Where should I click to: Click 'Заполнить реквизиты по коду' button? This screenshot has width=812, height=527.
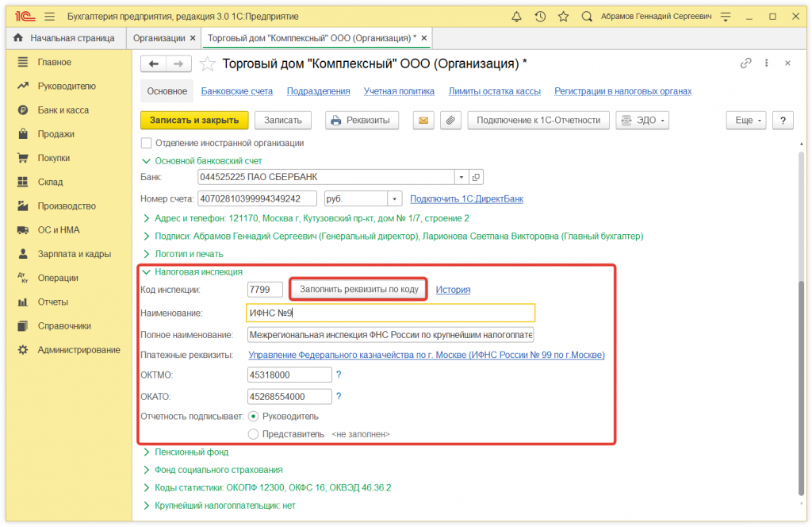tap(358, 289)
